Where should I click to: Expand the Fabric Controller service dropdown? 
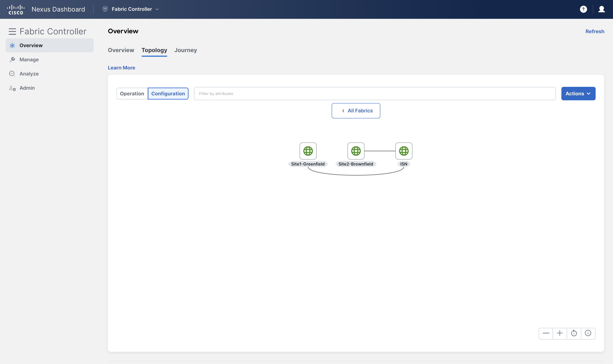pyautogui.click(x=157, y=9)
